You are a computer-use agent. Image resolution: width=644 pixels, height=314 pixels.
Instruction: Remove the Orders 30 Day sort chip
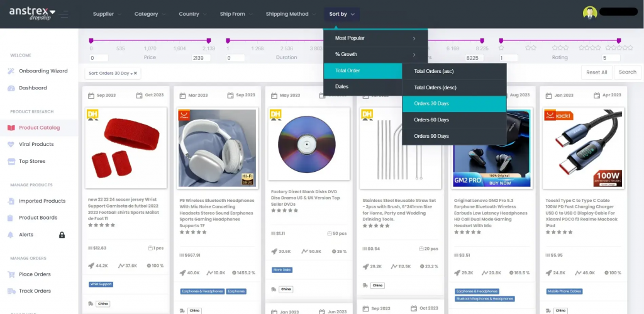(135, 73)
